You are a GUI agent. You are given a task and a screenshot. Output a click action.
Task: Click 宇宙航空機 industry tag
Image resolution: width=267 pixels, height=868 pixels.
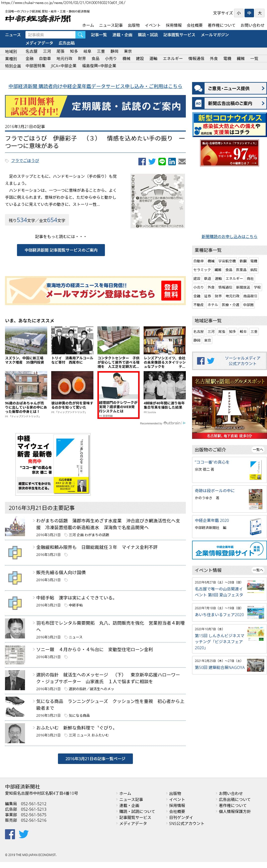[x=227, y=261]
